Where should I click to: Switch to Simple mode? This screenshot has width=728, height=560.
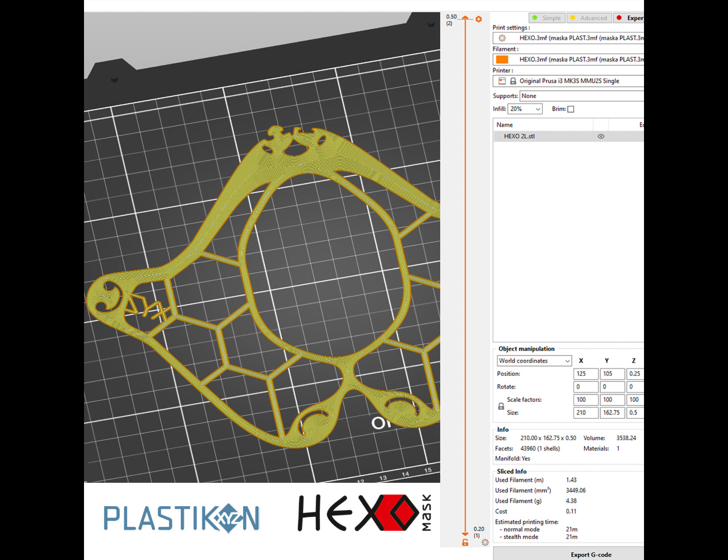point(547,17)
